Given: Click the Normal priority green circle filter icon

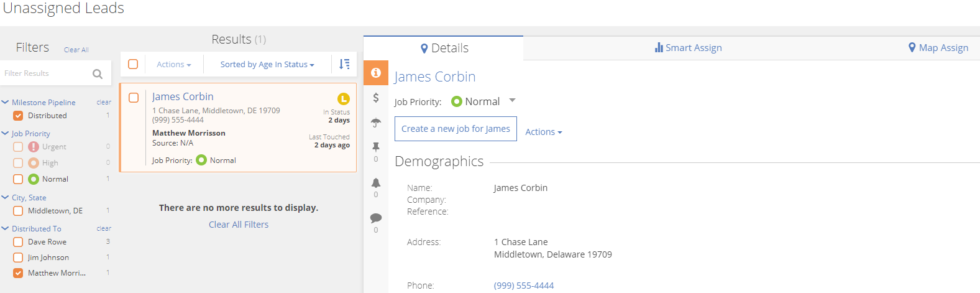Looking at the screenshot, I should coord(34,179).
